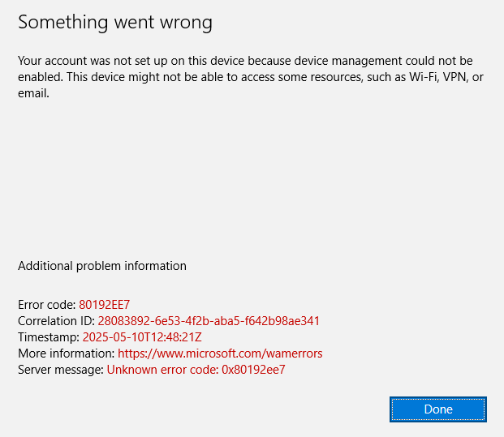Click the Correlation ID value
This screenshot has width=504, height=437.
click(209, 321)
